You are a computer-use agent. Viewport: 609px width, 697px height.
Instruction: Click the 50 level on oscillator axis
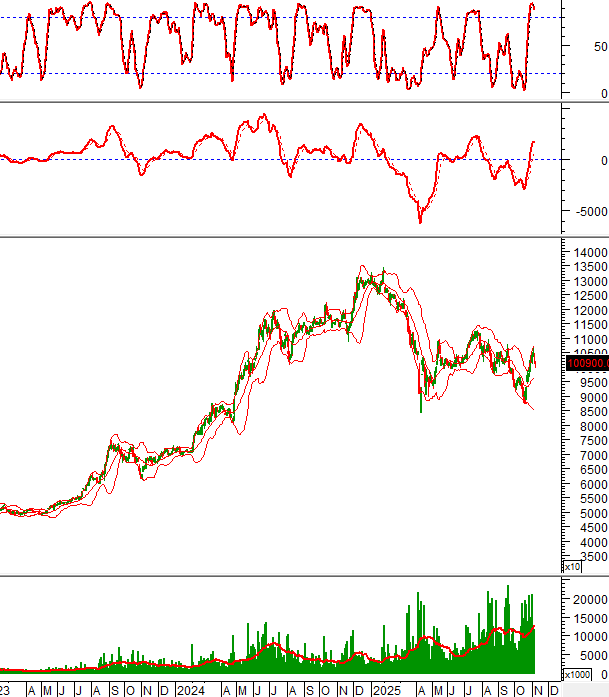(x=600, y=46)
